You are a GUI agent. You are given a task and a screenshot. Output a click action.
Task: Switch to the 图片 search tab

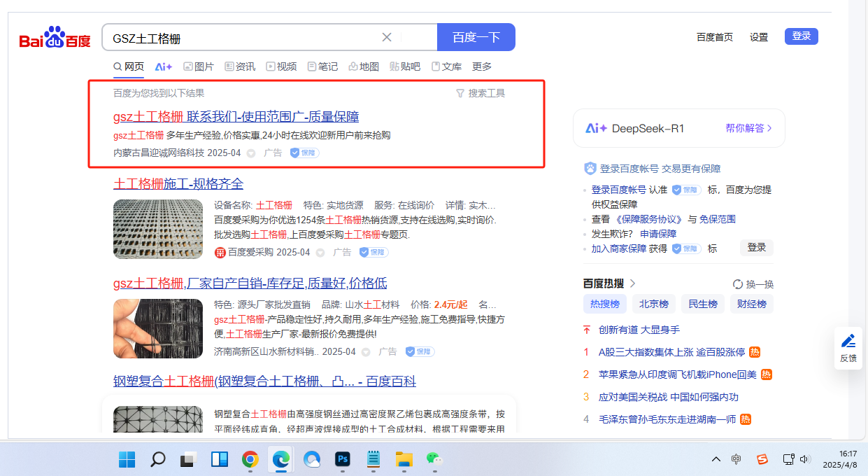(x=199, y=66)
